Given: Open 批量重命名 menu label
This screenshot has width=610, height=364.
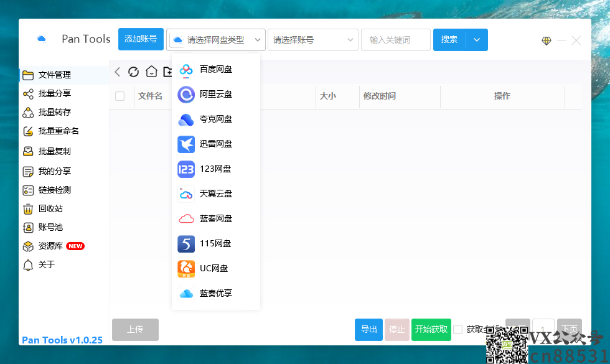Looking at the screenshot, I should tap(59, 131).
